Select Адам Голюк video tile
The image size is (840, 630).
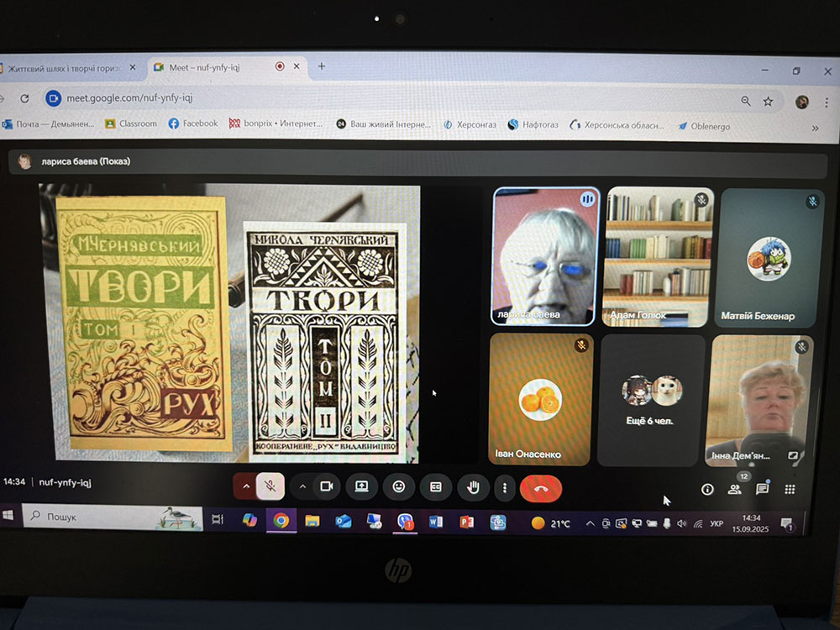pos(659,256)
